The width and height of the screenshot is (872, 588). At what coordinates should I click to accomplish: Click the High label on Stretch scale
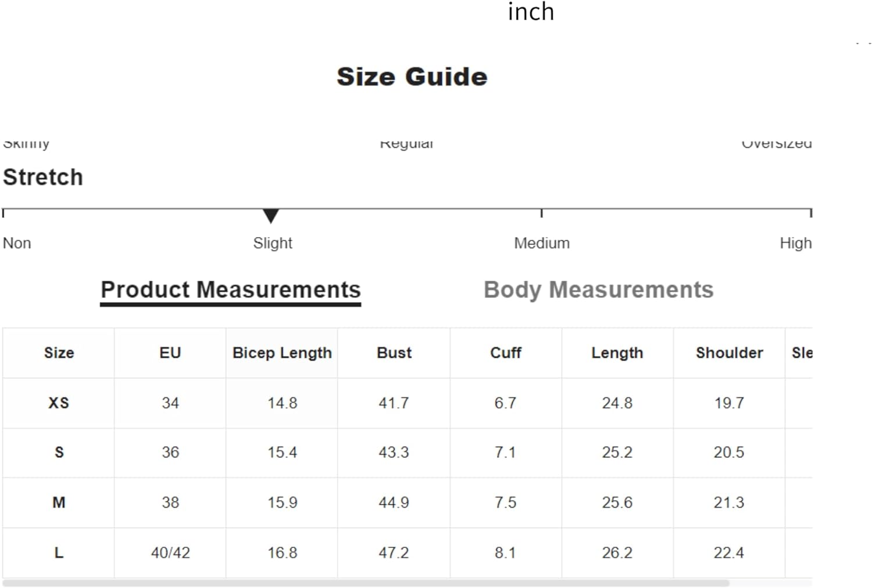[x=795, y=243]
